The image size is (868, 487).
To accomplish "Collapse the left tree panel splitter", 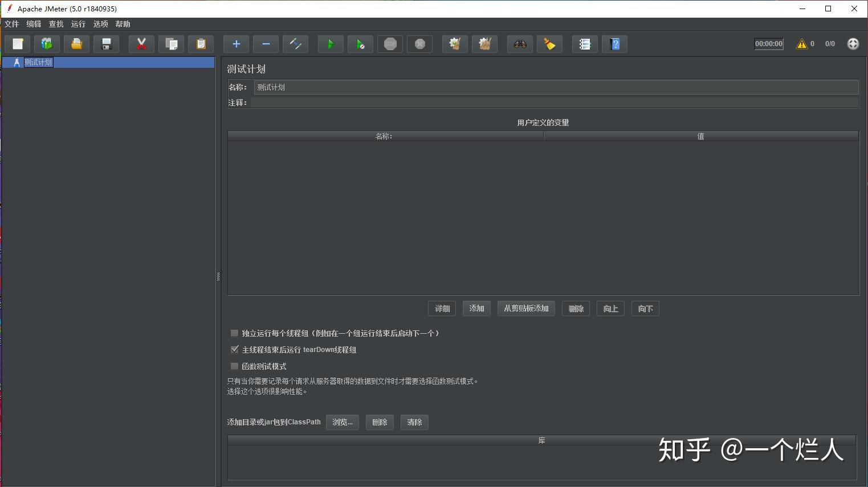I will 217,276.
